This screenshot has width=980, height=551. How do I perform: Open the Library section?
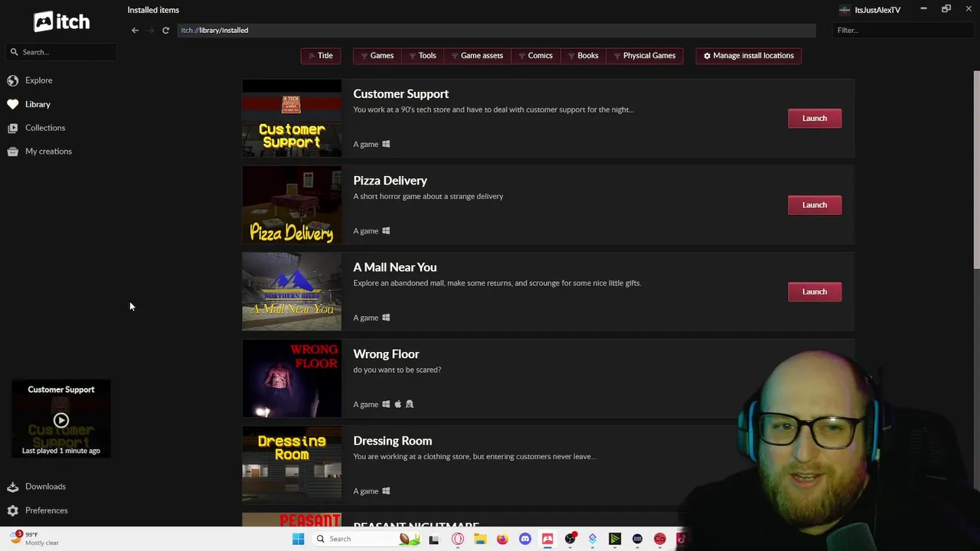click(38, 104)
